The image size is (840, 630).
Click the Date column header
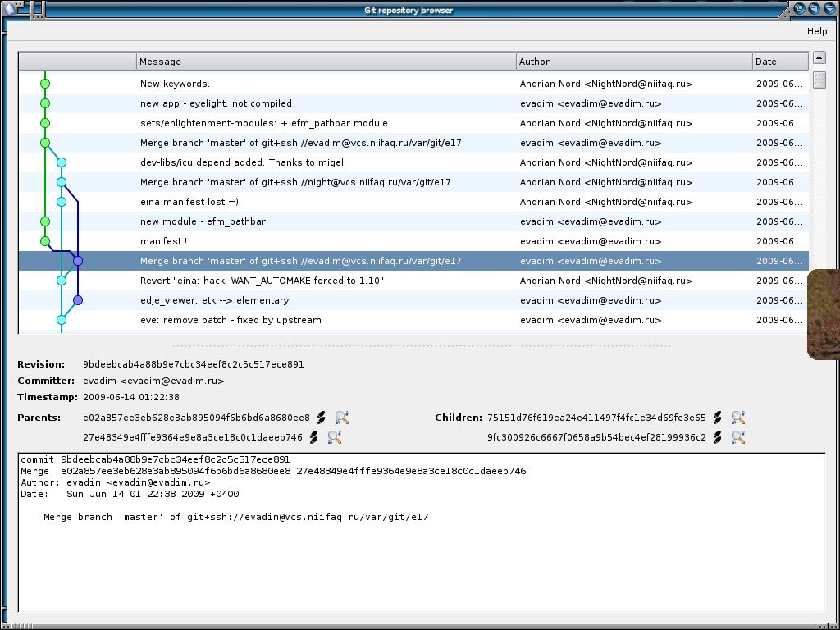tap(779, 62)
